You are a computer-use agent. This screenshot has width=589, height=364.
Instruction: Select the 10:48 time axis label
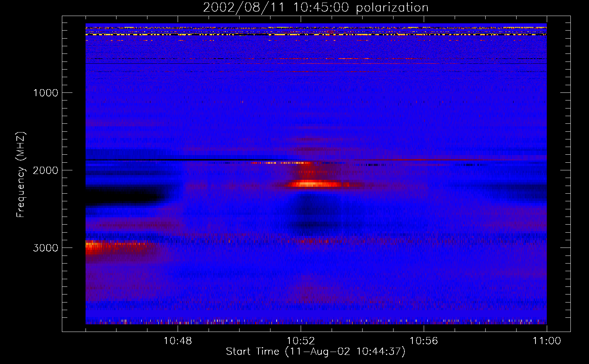(178, 341)
